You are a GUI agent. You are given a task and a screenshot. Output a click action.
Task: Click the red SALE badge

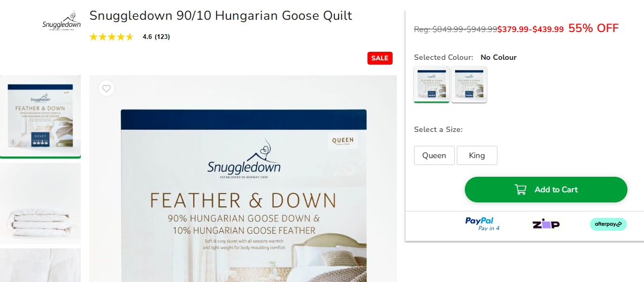tap(380, 58)
